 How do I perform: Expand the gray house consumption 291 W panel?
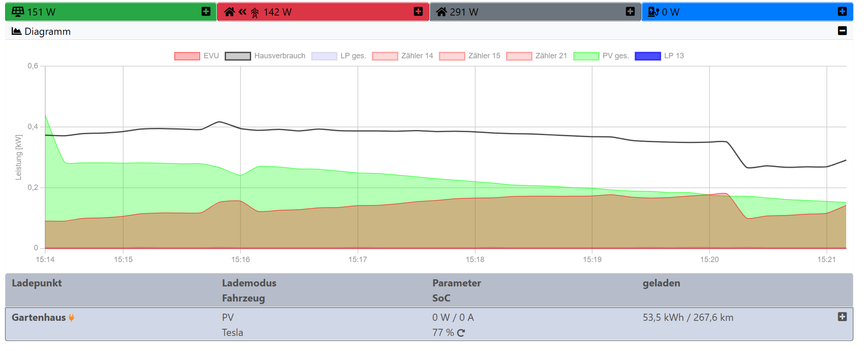click(x=630, y=11)
